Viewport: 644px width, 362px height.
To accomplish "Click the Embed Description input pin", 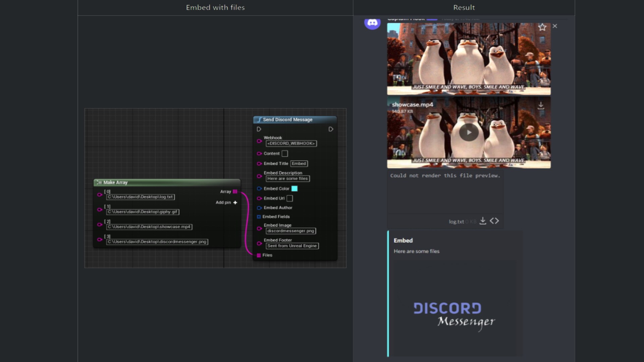I will click(259, 176).
